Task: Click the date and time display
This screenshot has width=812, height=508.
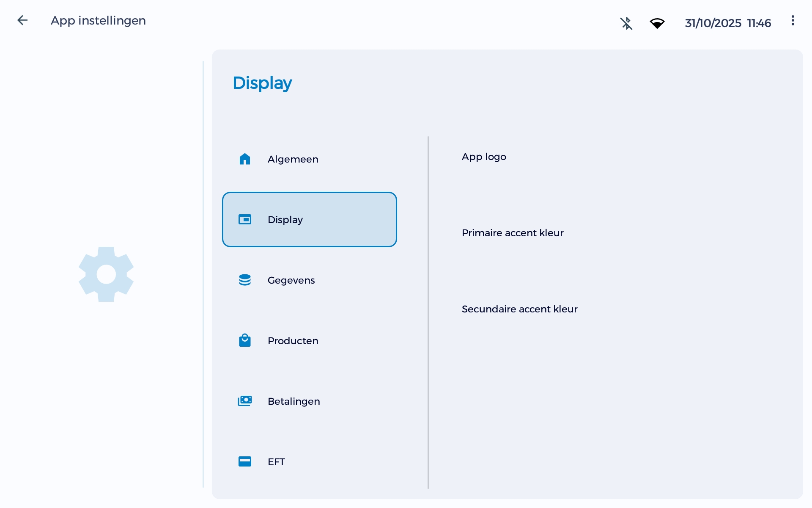Action: pos(727,23)
